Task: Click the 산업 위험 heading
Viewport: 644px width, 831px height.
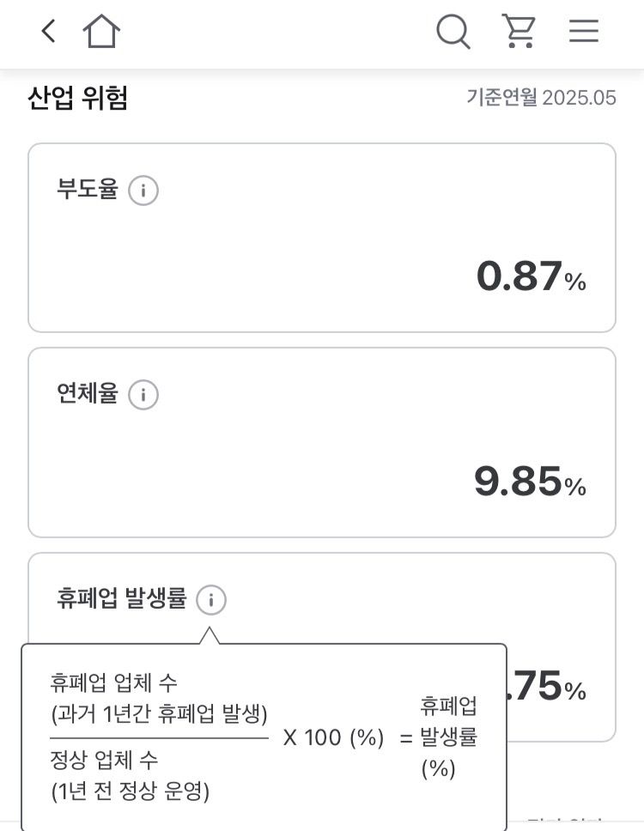Action: (x=78, y=99)
